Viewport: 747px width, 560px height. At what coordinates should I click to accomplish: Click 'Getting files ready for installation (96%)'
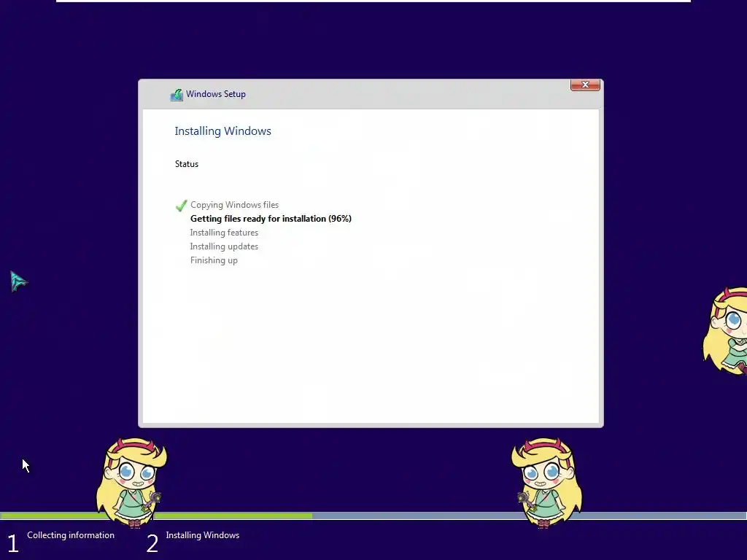tap(271, 219)
